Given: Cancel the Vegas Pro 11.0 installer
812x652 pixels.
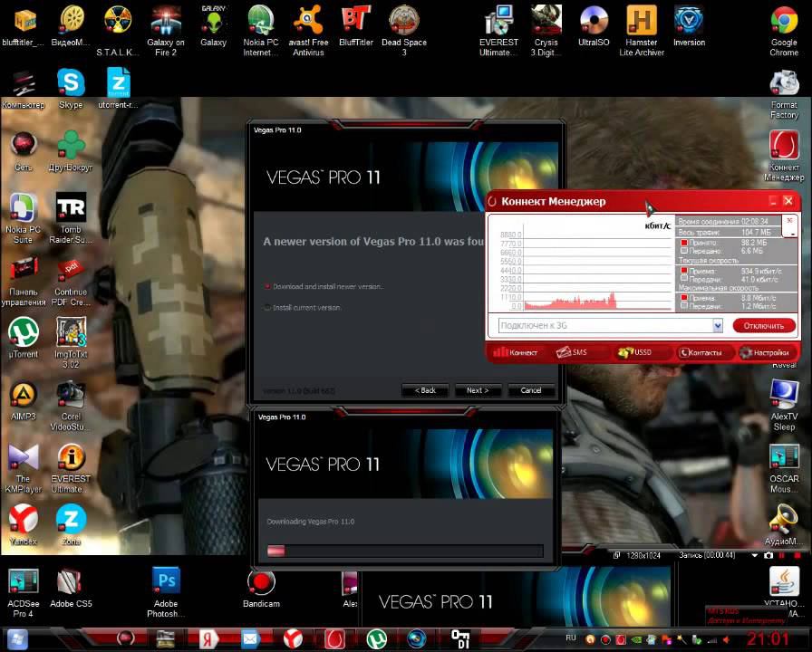Looking at the screenshot, I should (531, 390).
